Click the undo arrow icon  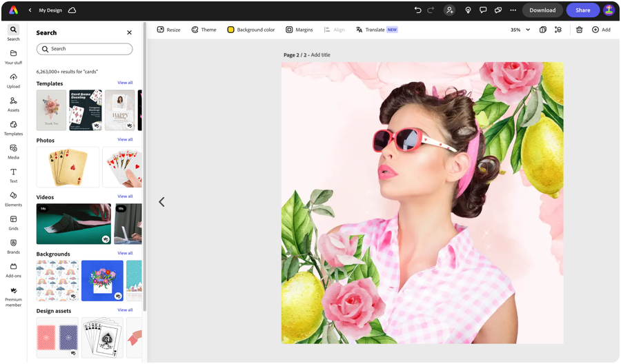click(x=417, y=10)
